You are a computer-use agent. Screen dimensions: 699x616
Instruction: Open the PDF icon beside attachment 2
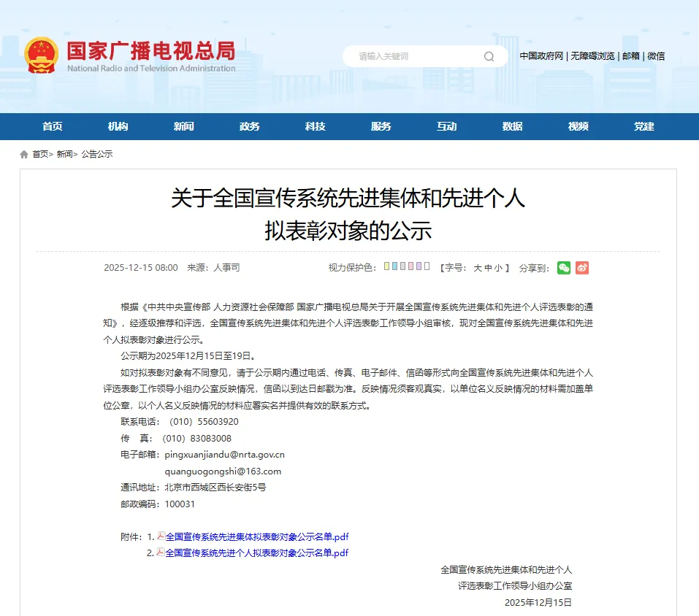pos(161,553)
